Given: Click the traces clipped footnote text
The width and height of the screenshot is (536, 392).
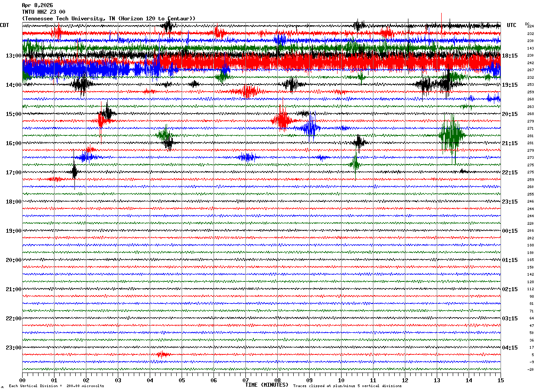Looking at the screenshot, I should coord(347,386).
